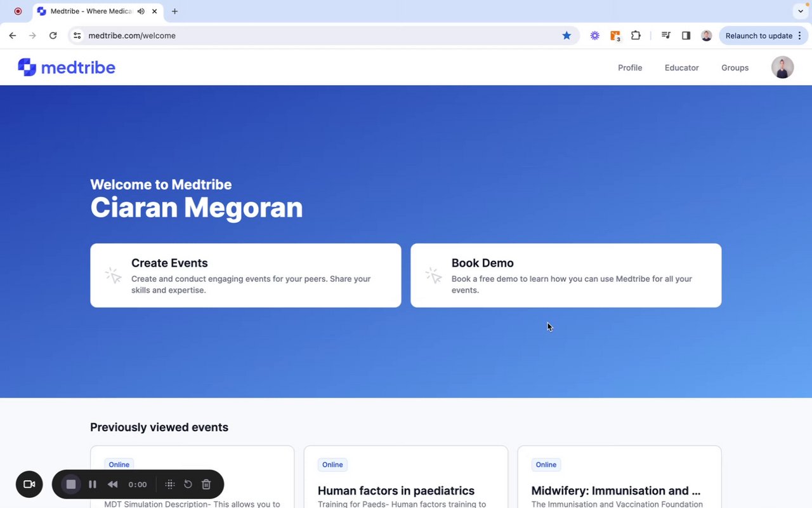Click the Welcome to Medtribe text
812x508 pixels.
click(x=161, y=185)
